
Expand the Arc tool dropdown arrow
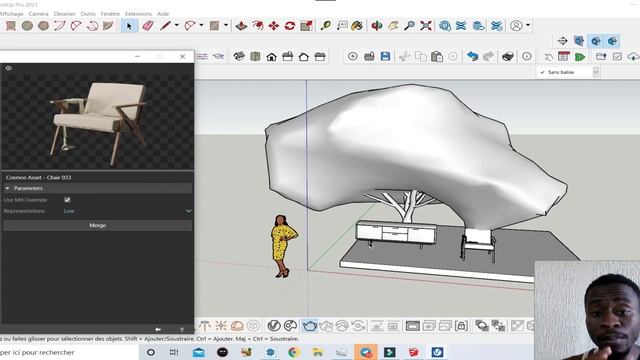pyautogui.click(x=201, y=25)
